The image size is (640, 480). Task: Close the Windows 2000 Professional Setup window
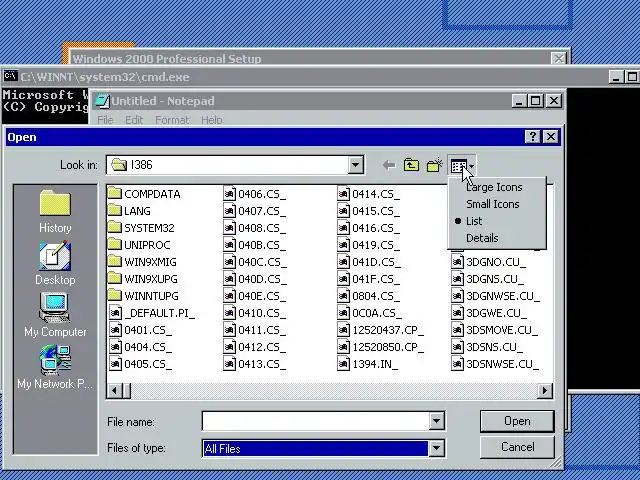coord(558,58)
